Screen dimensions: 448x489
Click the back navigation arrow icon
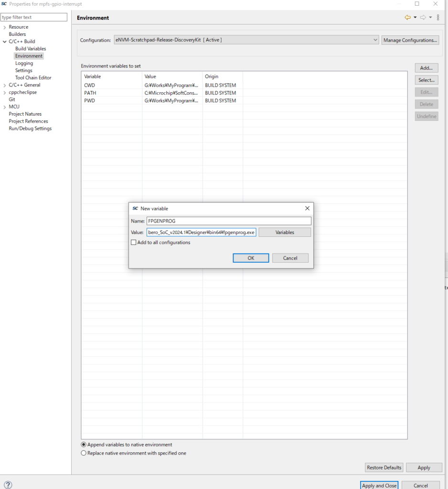(x=407, y=17)
